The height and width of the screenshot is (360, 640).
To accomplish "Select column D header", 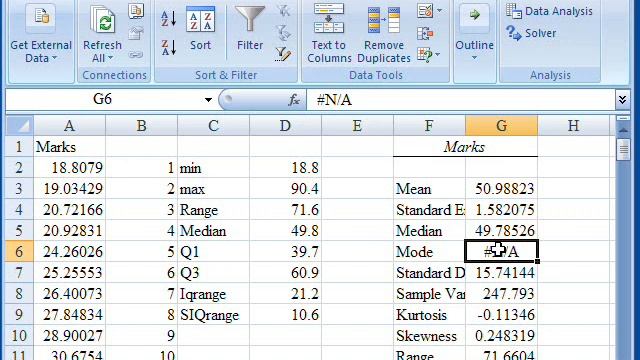I will pyautogui.click(x=285, y=125).
